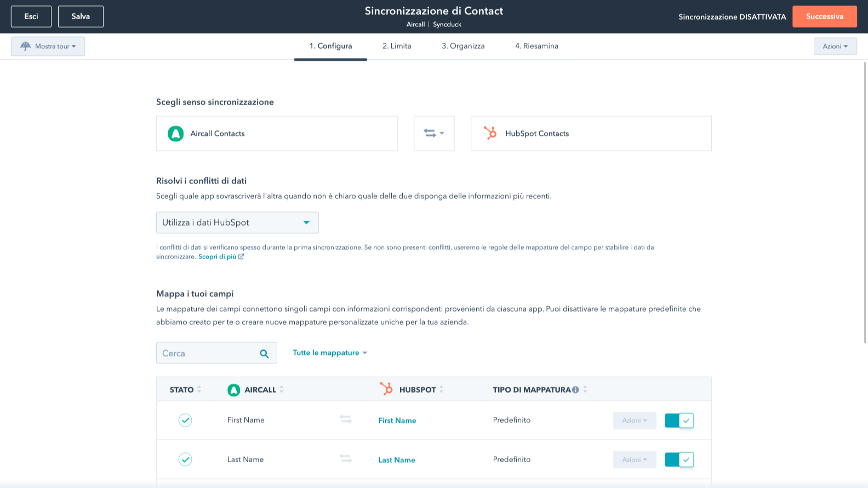This screenshot has width=868, height=488.
Task: Click the sort arrows beside the Aircall column
Action: click(282, 389)
